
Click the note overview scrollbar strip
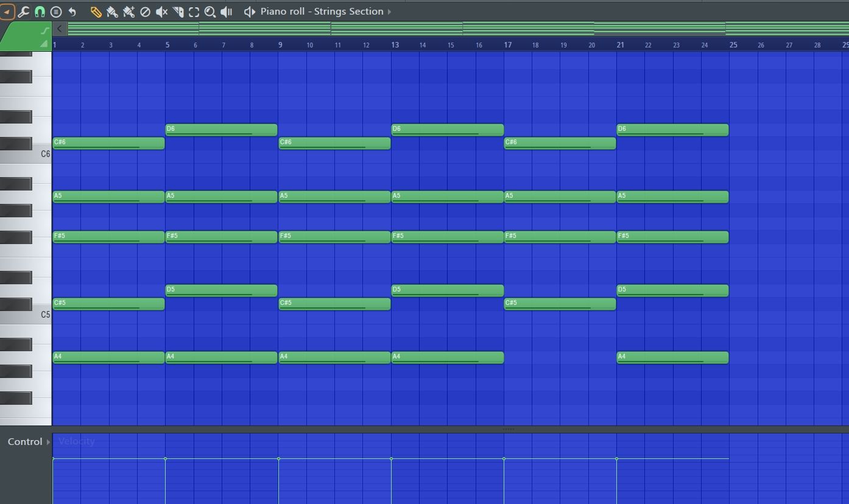[x=458, y=29]
